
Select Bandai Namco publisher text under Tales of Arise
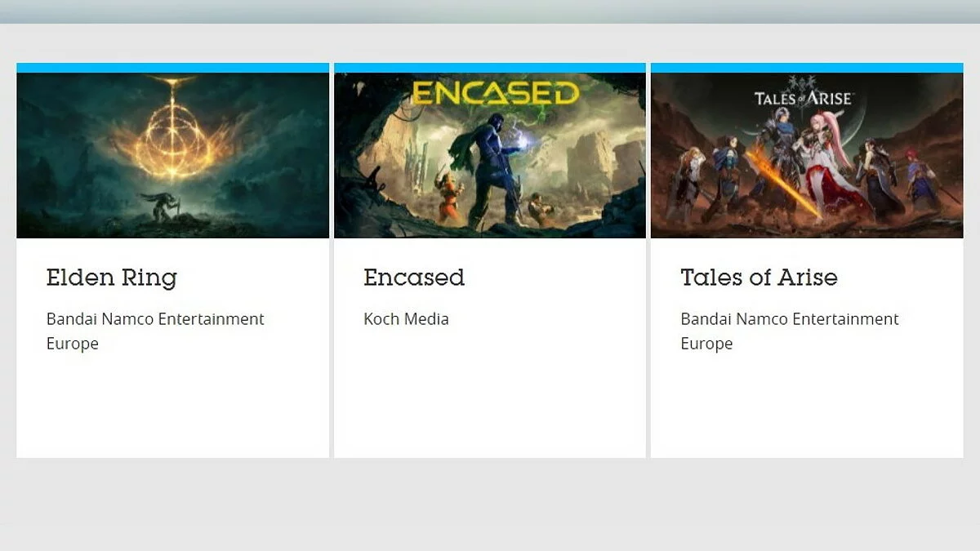click(790, 331)
